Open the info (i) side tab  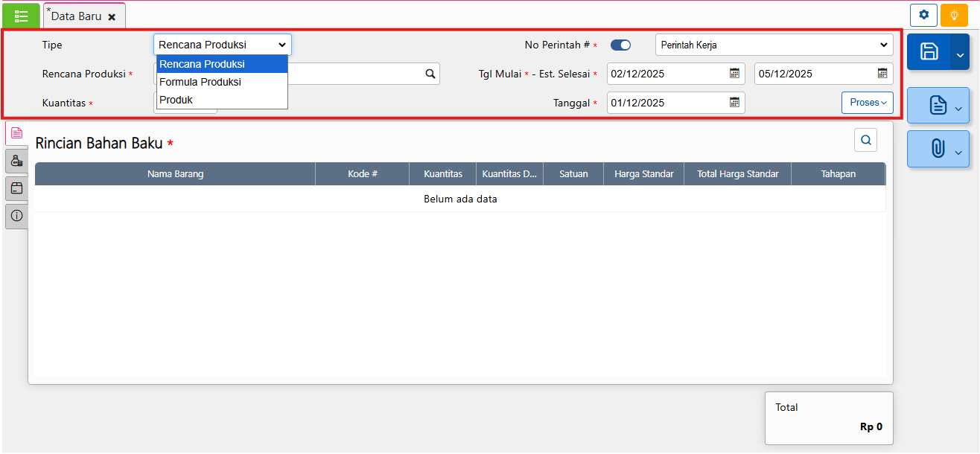point(16,216)
